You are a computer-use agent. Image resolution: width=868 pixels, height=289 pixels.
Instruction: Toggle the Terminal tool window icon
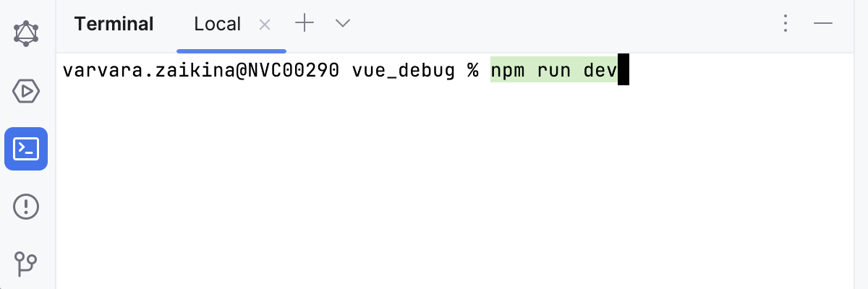pyautogui.click(x=26, y=149)
